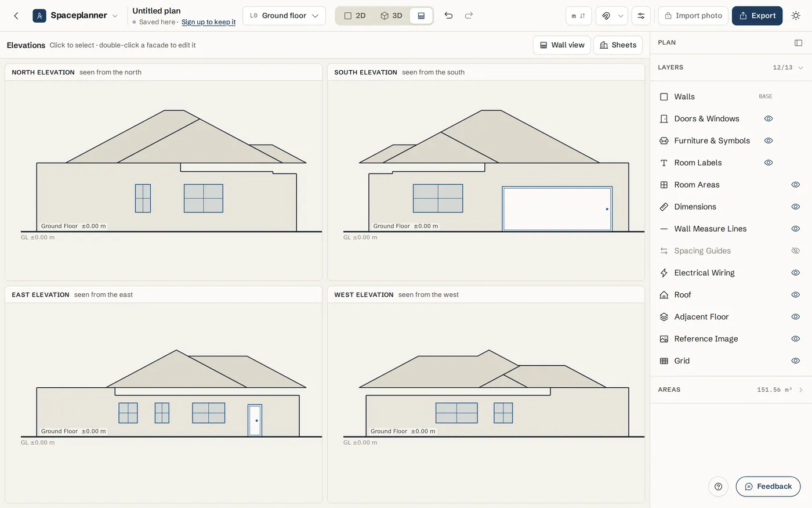Open the settings sliders icon

click(641, 16)
